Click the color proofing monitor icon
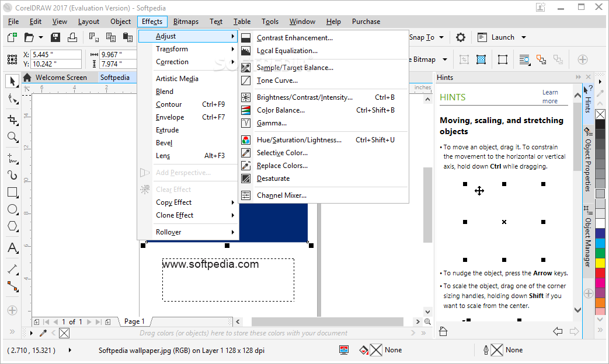Viewport: 609px width, 364px height. click(344, 350)
